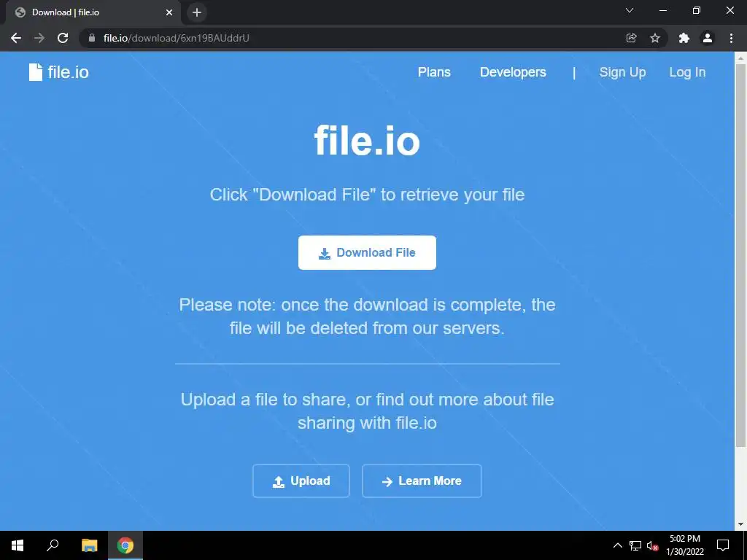Click the file.io logo in header

(x=58, y=72)
